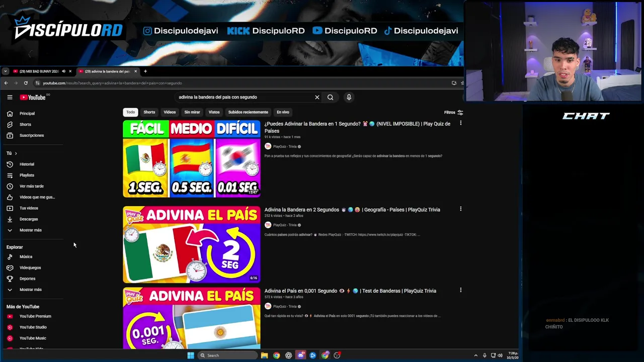Visit PlayQuiz channel of second result
The height and width of the screenshot is (362, 644).
point(285,225)
